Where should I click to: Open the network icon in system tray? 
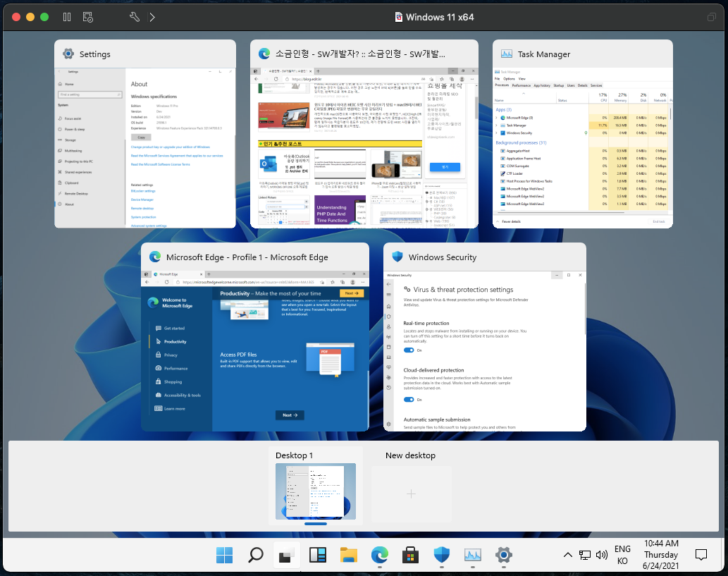[x=585, y=555]
